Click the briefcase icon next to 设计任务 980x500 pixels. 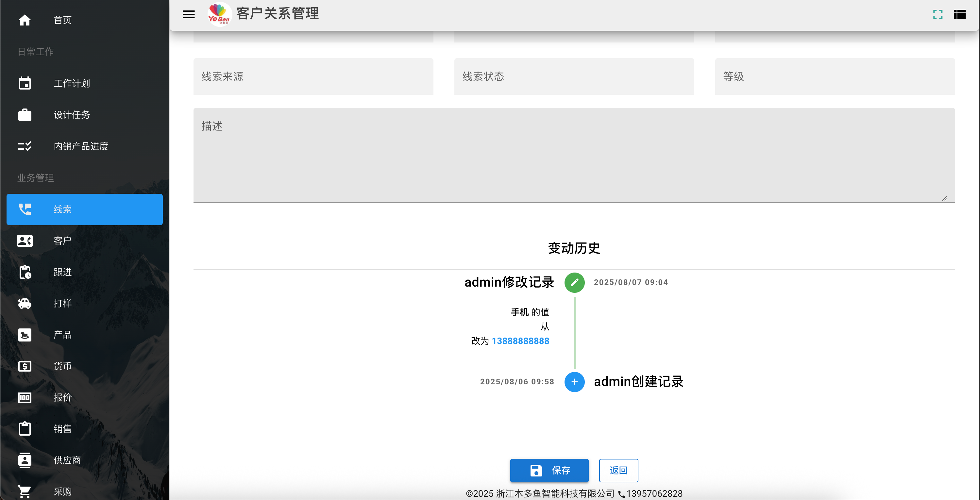point(25,115)
